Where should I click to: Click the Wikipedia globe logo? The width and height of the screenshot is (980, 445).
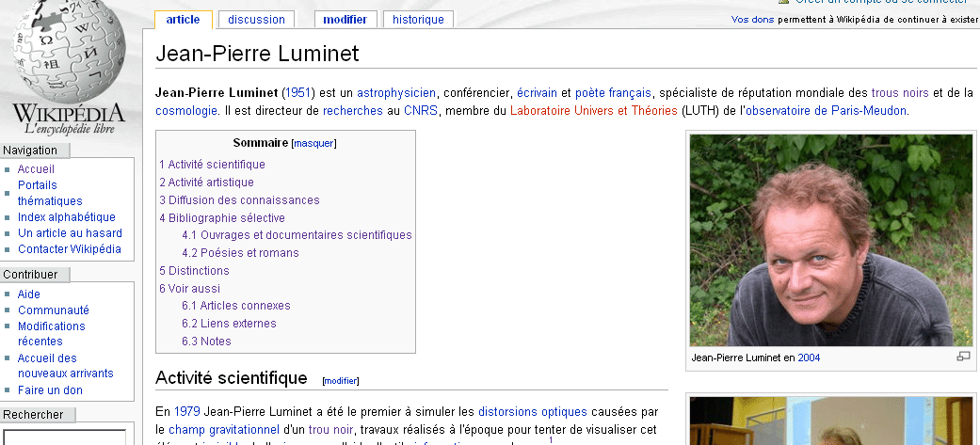[x=68, y=68]
